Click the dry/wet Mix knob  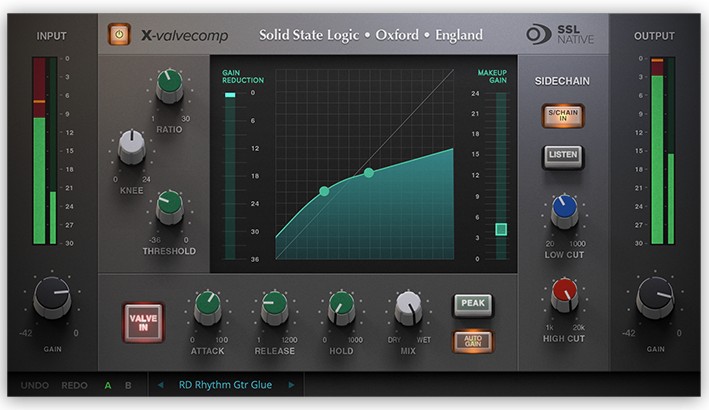pyautogui.click(x=408, y=308)
